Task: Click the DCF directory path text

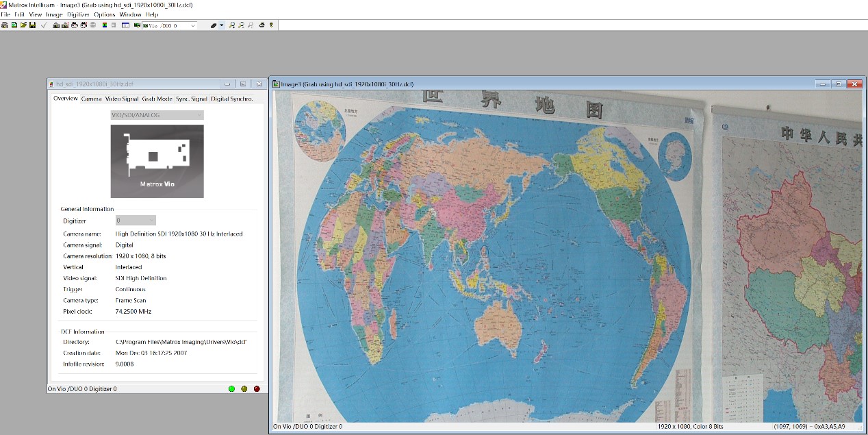Action: tap(181, 342)
